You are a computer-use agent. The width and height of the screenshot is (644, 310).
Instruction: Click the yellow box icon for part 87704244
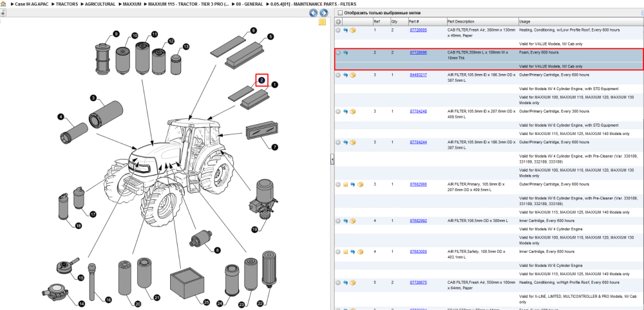[x=353, y=142]
